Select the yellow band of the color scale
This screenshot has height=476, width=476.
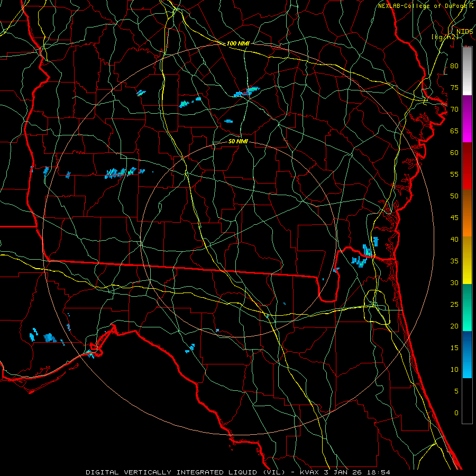point(467,260)
